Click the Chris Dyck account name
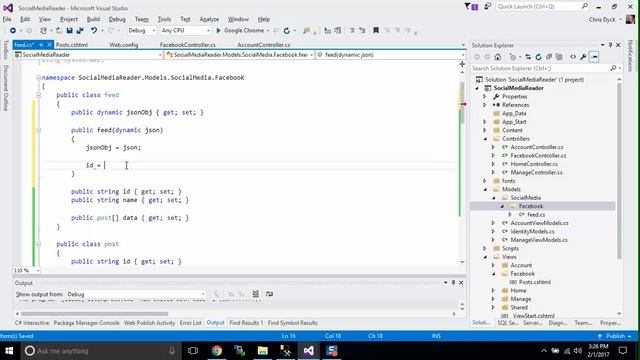This screenshot has height=360, width=640. (602, 19)
